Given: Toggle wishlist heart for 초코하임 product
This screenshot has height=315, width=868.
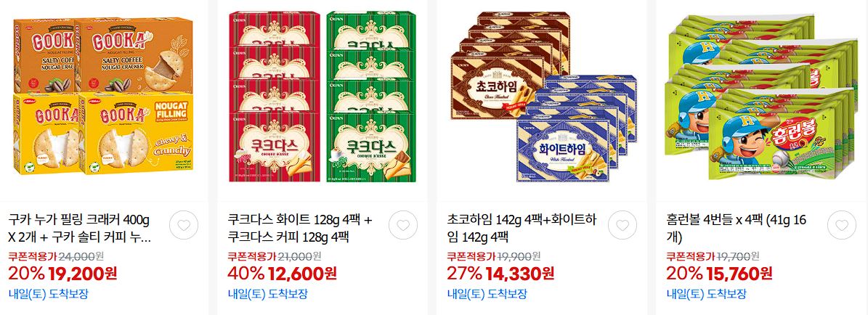Looking at the screenshot, I should (x=622, y=225).
